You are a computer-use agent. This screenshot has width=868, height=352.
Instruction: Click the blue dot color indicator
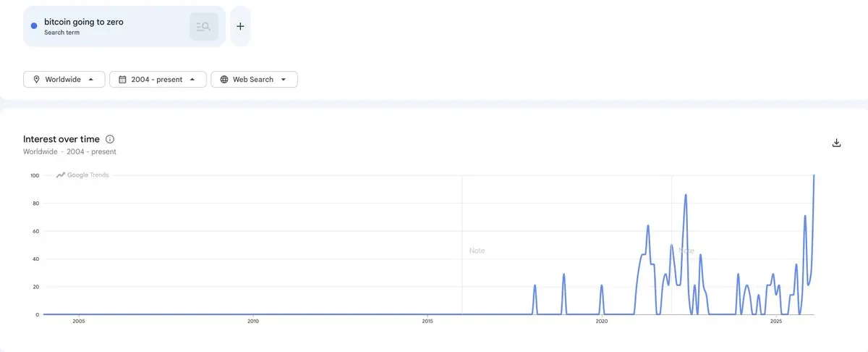tap(34, 26)
